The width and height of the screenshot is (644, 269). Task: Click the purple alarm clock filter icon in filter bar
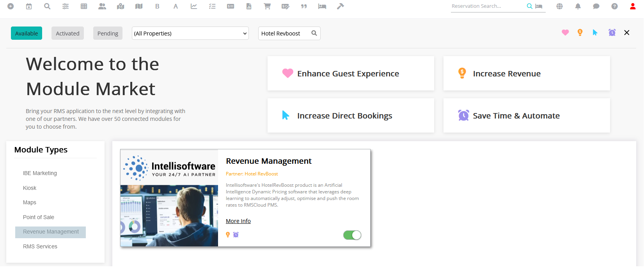[x=612, y=33]
